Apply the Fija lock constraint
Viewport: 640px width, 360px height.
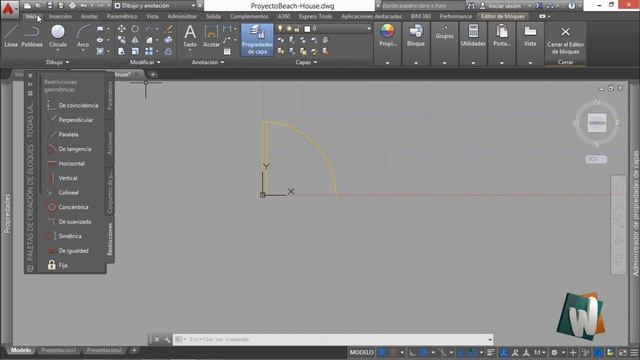point(57,265)
